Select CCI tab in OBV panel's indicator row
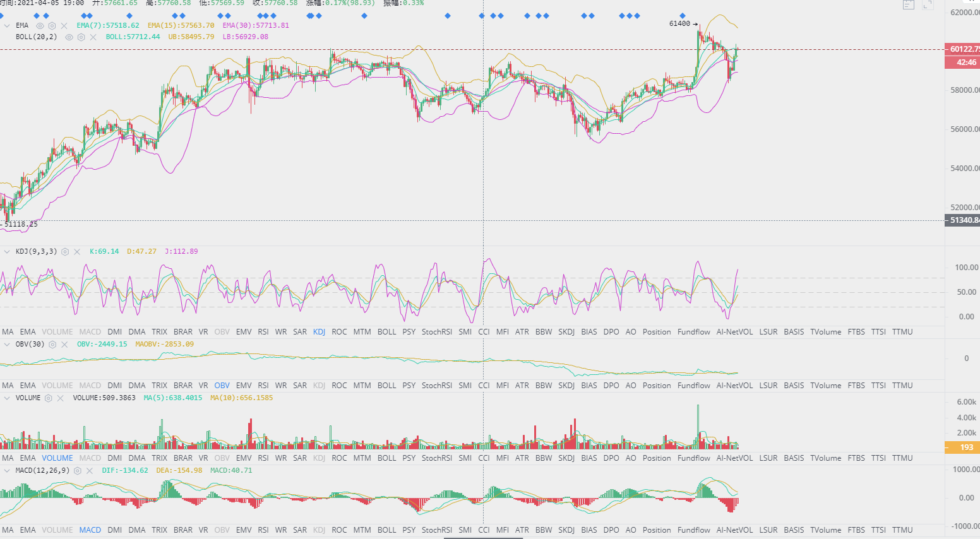Image resolution: width=980 pixels, height=539 pixels. pos(484,386)
